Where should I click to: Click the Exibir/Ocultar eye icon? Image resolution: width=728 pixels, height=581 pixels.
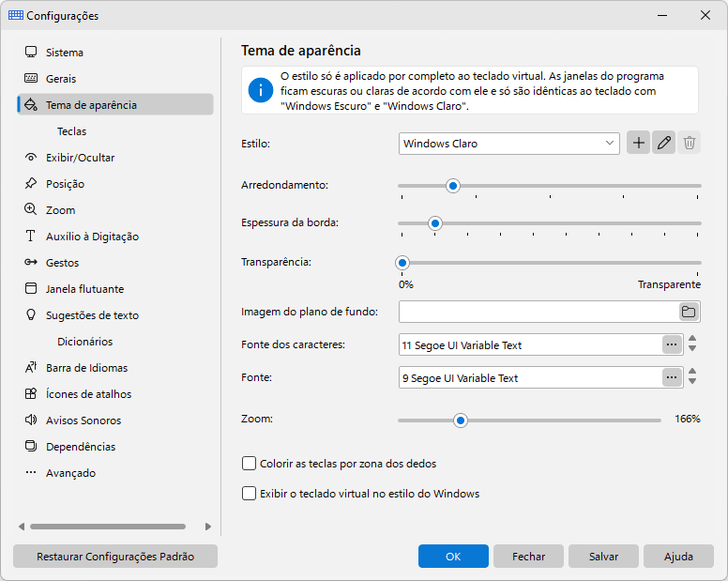31,157
